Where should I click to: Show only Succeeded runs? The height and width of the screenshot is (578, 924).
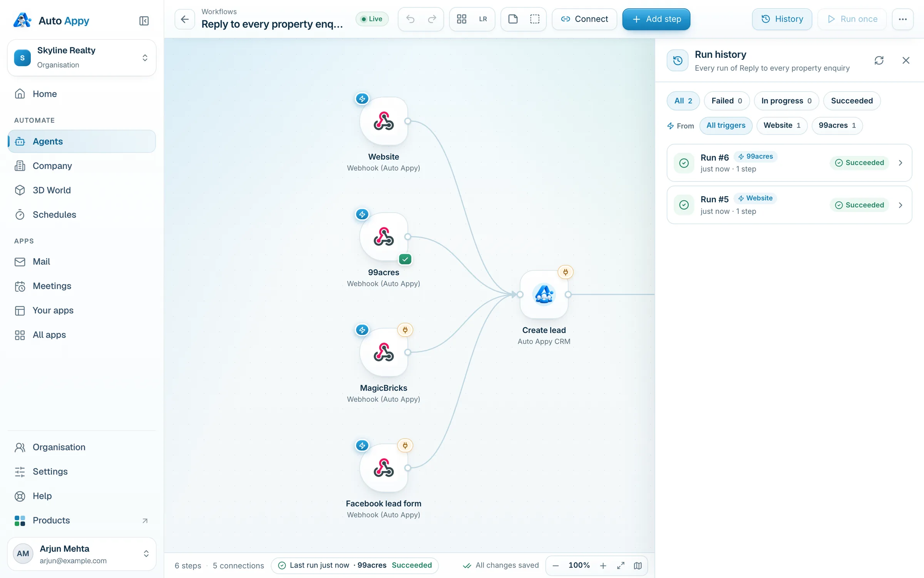(x=852, y=101)
